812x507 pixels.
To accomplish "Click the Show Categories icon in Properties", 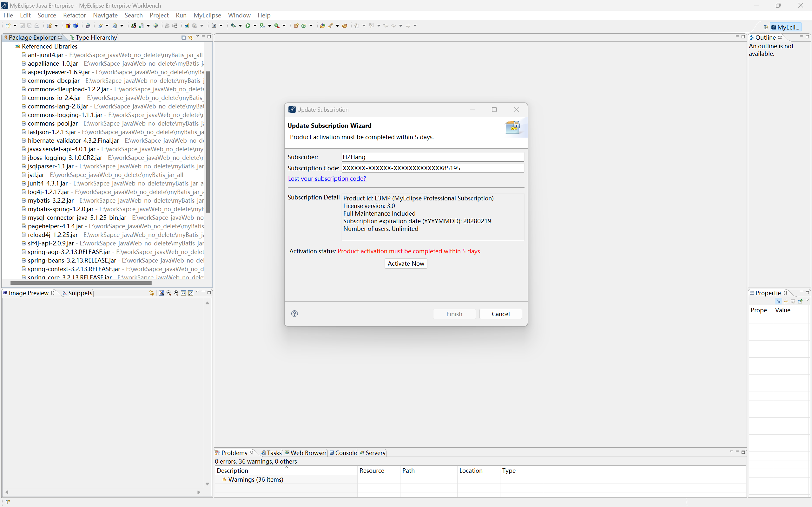I will (x=779, y=301).
